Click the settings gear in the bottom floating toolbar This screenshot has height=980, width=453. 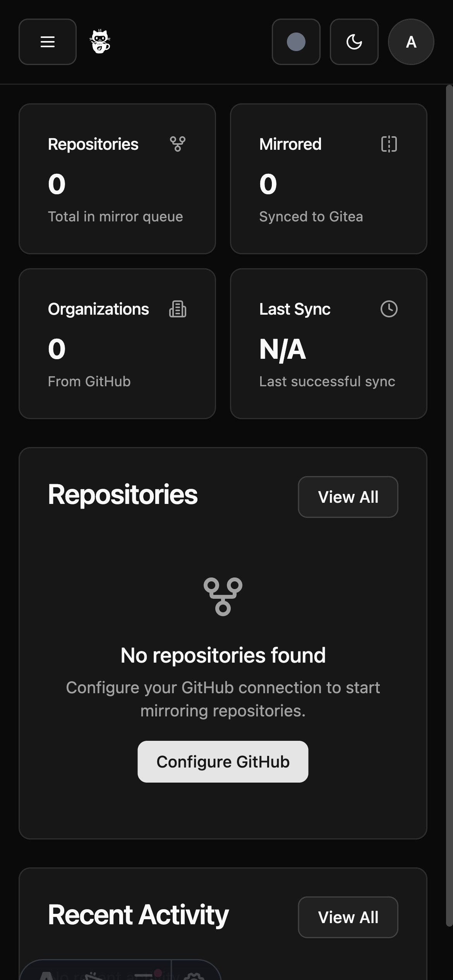tap(194, 976)
